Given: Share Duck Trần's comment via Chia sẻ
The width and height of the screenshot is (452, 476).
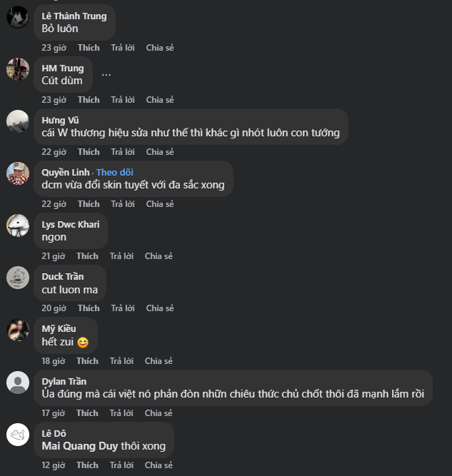Looking at the screenshot, I should tap(159, 308).
